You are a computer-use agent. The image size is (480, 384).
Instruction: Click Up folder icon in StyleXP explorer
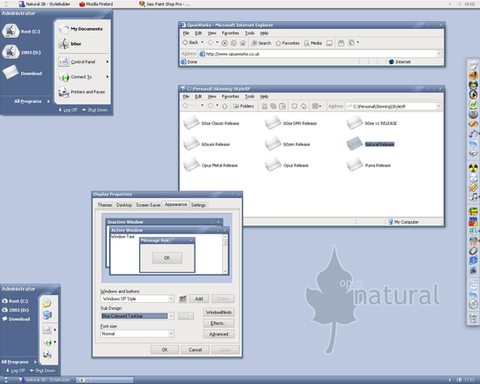pyautogui.click(x=225, y=106)
